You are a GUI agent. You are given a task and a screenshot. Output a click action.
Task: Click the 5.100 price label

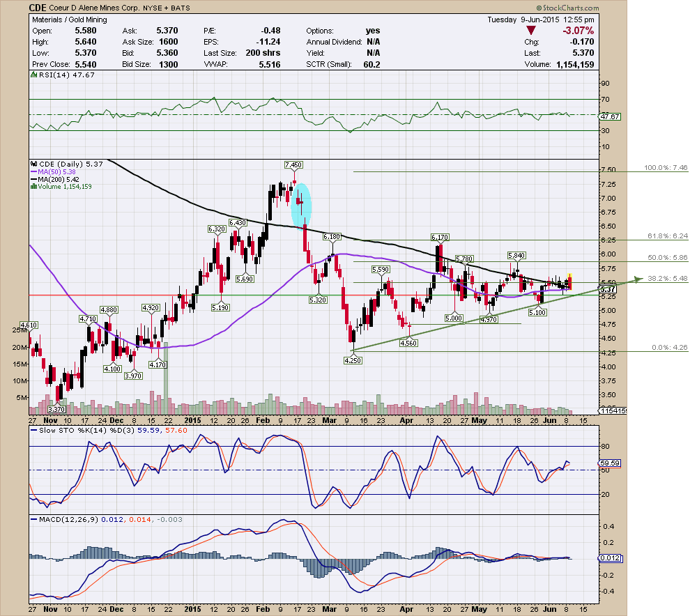(x=537, y=312)
